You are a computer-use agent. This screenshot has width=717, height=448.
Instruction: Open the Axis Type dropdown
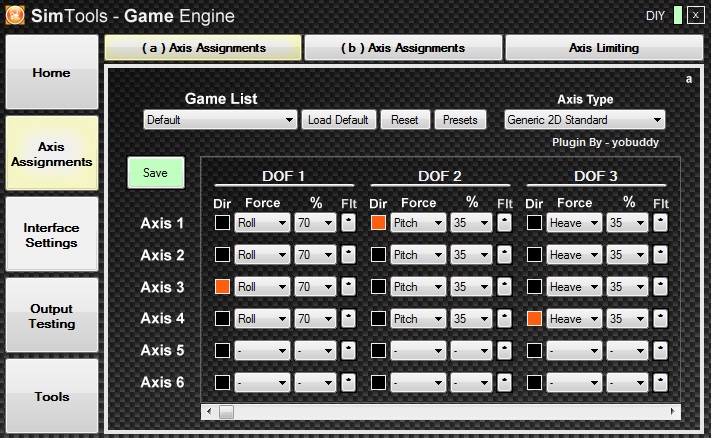click(584, 120)
